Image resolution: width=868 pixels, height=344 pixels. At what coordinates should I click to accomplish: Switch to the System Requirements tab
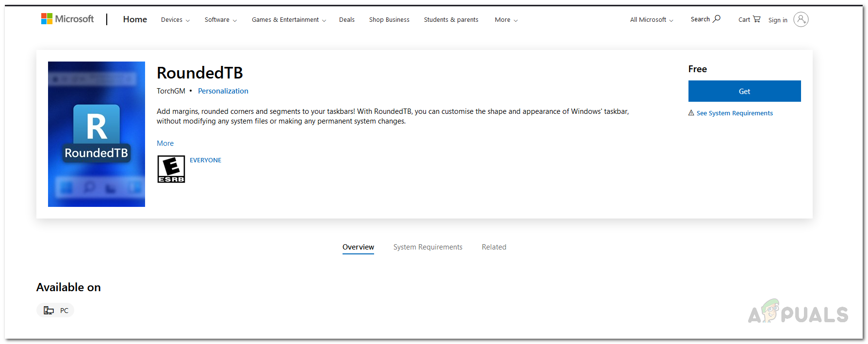(427, 247)
